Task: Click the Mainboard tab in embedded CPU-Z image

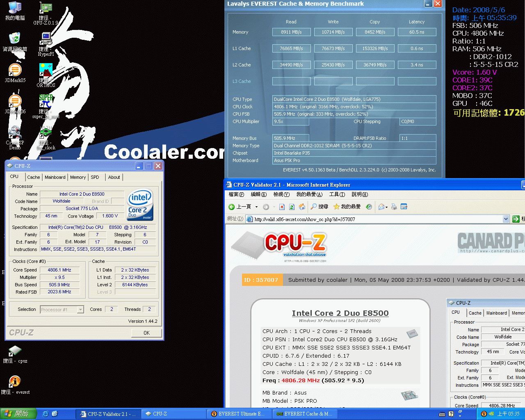Action: tap(496, 313)
